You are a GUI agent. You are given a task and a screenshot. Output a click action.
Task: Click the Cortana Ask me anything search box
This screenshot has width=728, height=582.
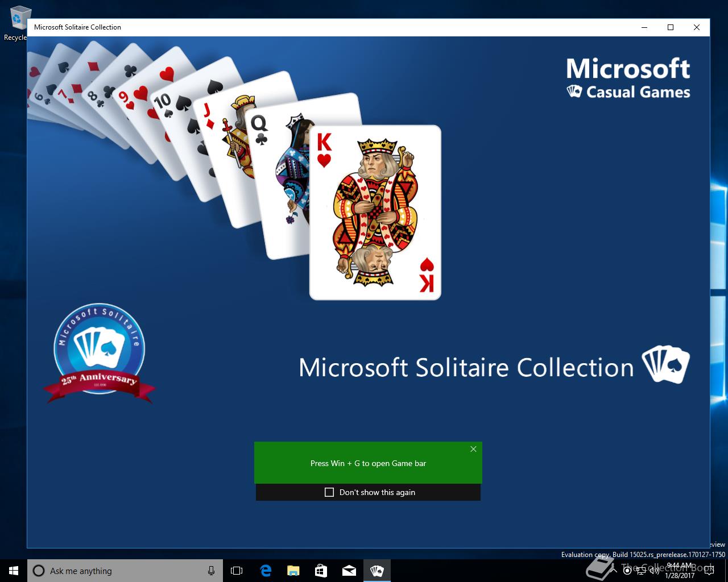click(x=124, y=571)
